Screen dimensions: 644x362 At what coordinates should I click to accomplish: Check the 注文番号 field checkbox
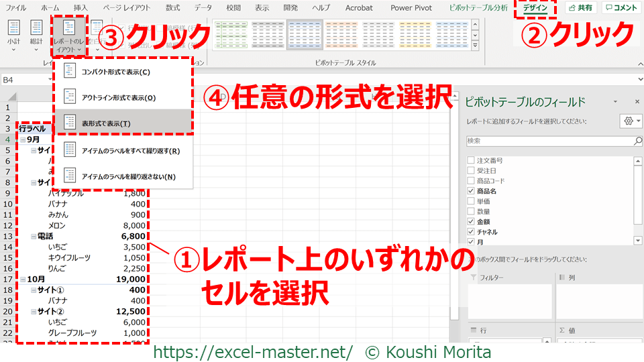(471, 161)
